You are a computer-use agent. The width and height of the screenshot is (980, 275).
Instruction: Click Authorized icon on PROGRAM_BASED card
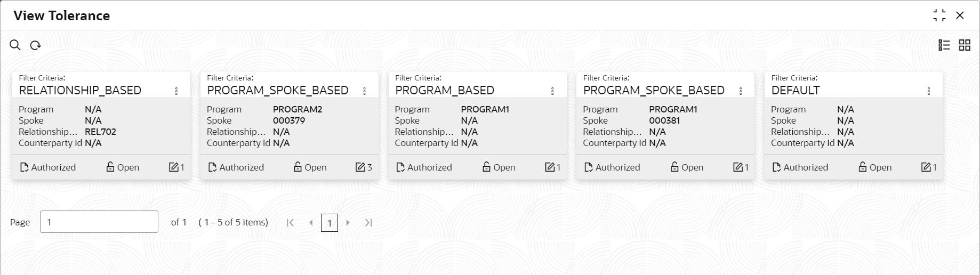pyautogui.click(x=400, y=167)
